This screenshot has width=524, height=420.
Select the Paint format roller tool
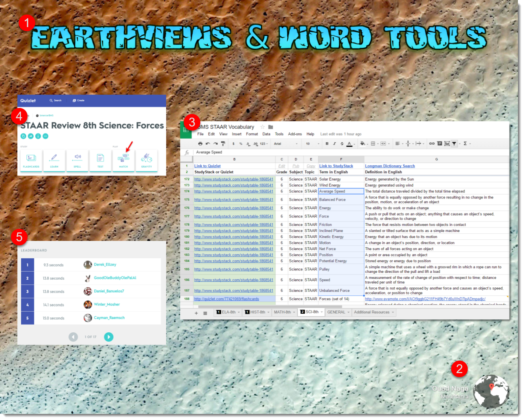pyautogui.click(x=223, y=144)
